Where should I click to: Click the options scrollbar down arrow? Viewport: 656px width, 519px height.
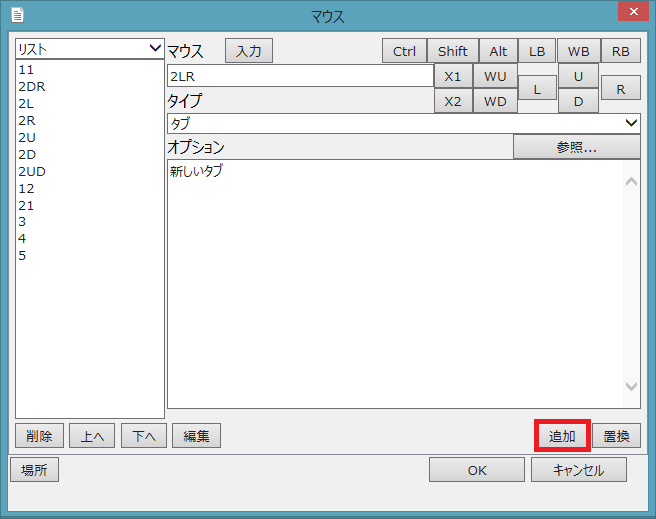pyautogui.click(x=631, y=386)
